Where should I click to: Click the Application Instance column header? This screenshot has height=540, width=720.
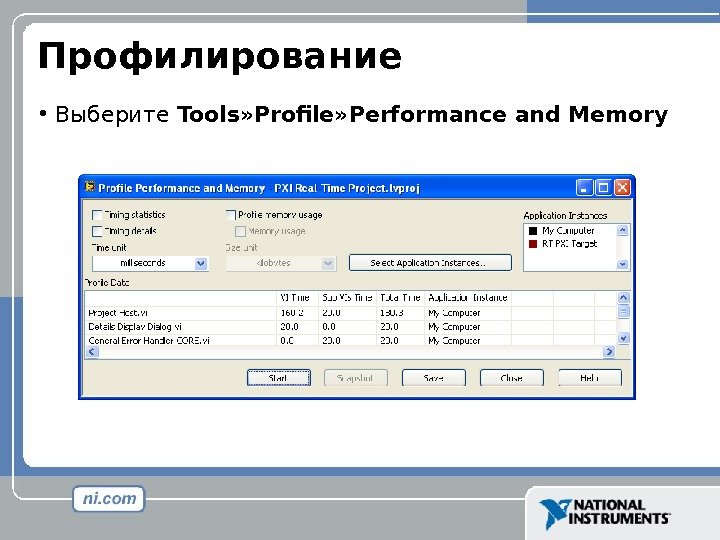(467, 298)
